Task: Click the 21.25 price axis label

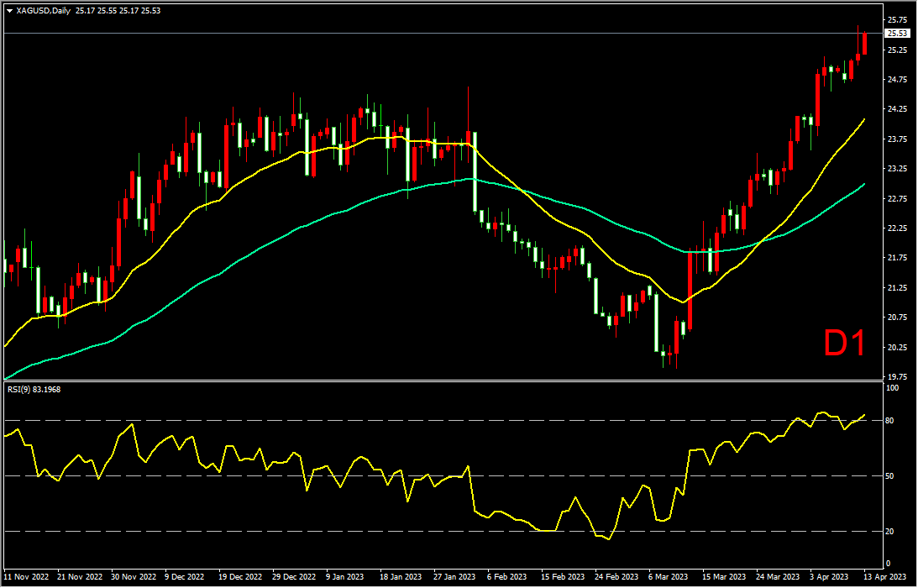Action: coord(896,287)
